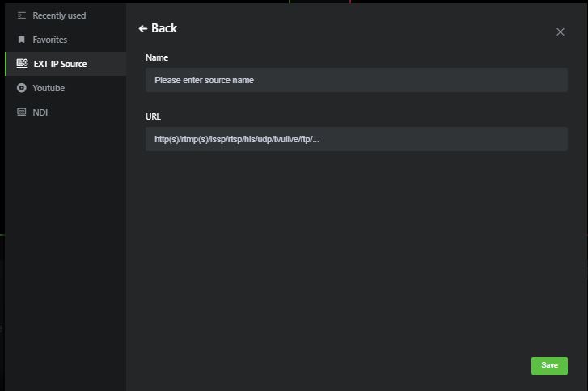
Task: Focus the URL input field
Action: [x=357, y=139]
